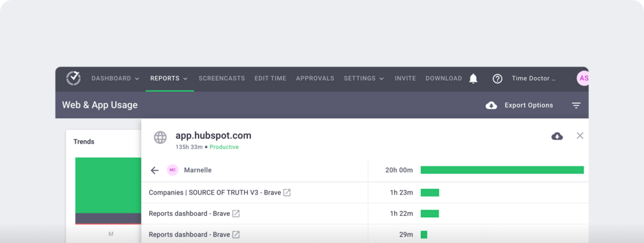Click the green Trends chart bar
The height and width of the screenshot is (243, 644).
(108, 186)
